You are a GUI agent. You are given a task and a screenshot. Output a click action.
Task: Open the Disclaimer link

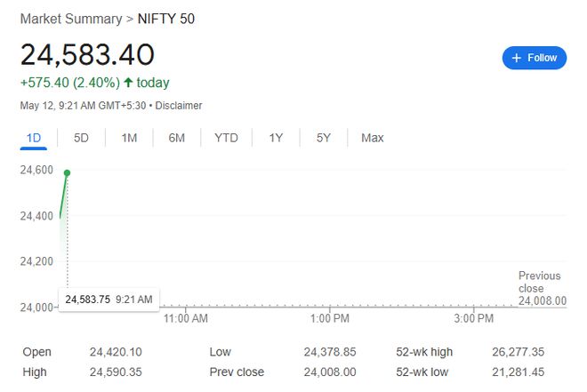coord(179,106)
